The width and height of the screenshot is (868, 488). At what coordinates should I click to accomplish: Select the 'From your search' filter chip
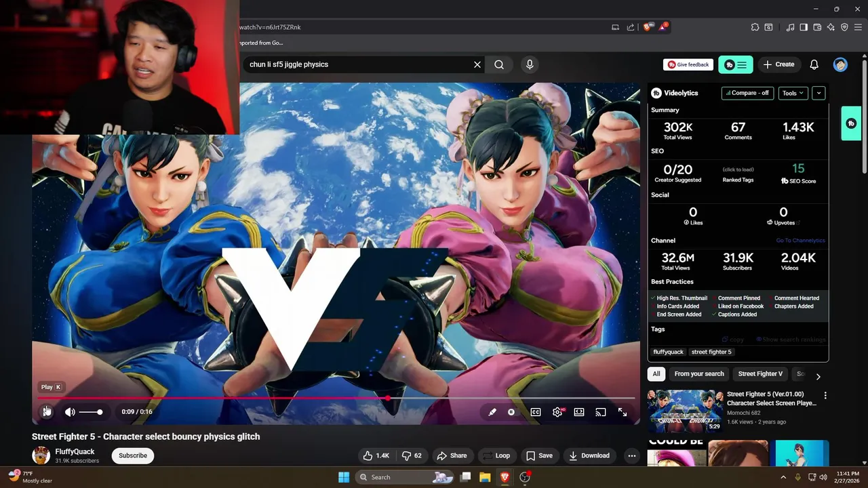tap(699, 373)
